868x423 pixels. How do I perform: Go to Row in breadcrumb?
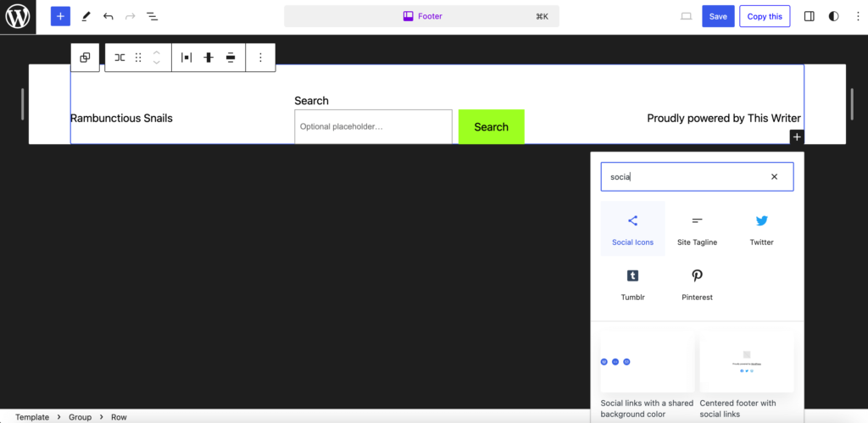point(119,417)
